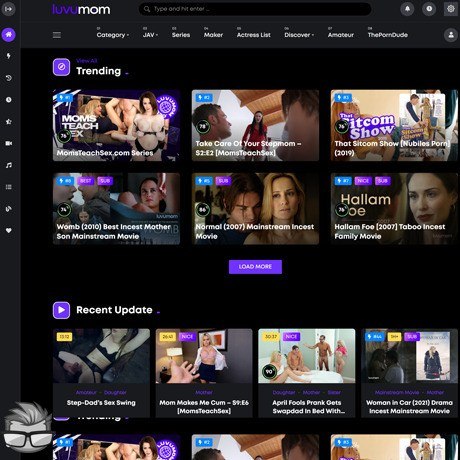
Task: Click the sidebar icon above the heart
Action: 9,209
